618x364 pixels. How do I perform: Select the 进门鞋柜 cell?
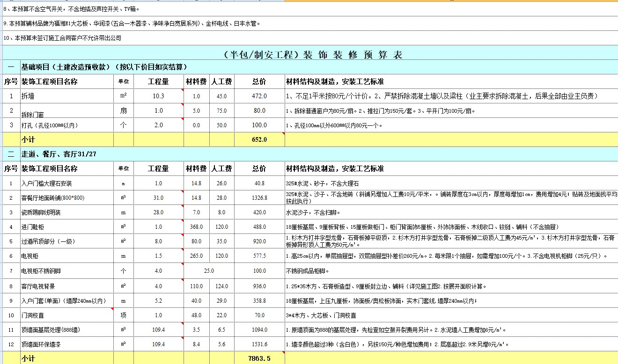tap(67, 227)
